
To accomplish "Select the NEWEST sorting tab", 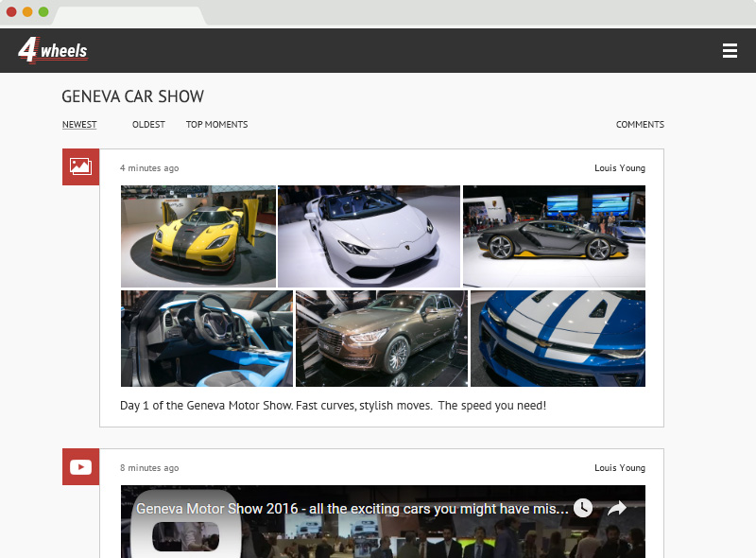I will (79, 124).
